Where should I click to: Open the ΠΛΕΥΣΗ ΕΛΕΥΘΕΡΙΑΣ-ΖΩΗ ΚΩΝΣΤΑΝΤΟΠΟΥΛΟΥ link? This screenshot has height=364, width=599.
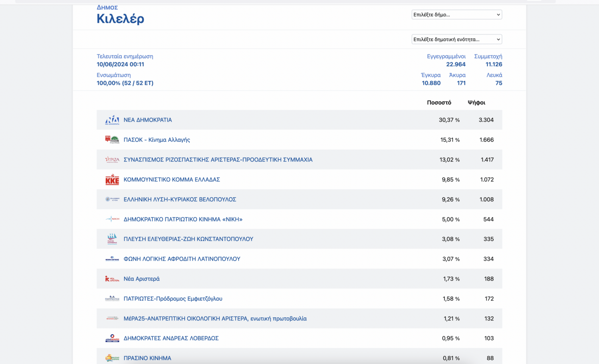click(188, 239)
